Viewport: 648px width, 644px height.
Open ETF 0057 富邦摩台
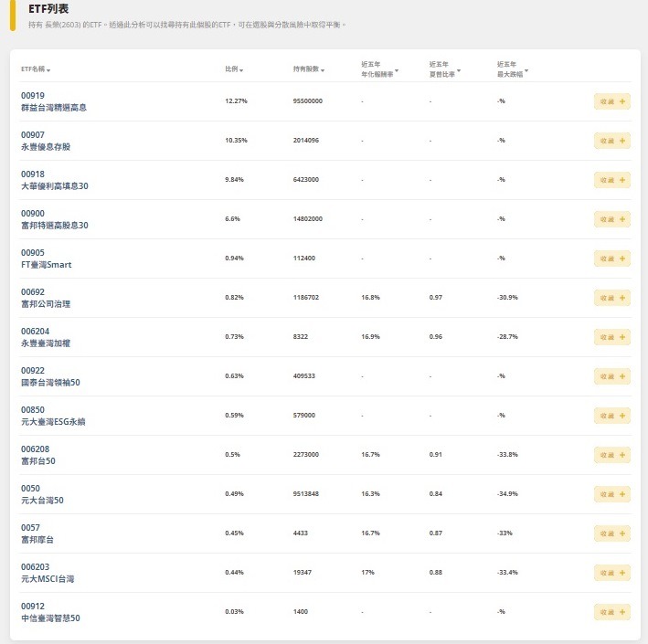pos(37,533)
